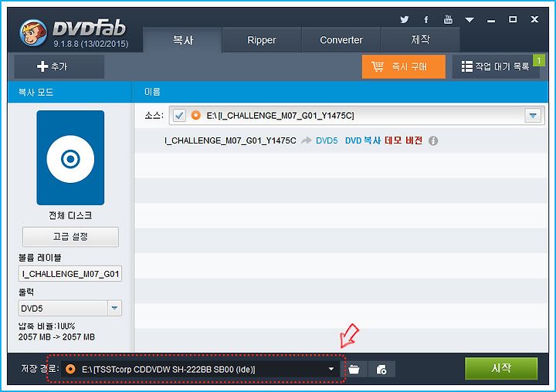Screen dimensions: 556x392
Task: Click the DVD 복사 데모 버전 label
Action: 384,140
